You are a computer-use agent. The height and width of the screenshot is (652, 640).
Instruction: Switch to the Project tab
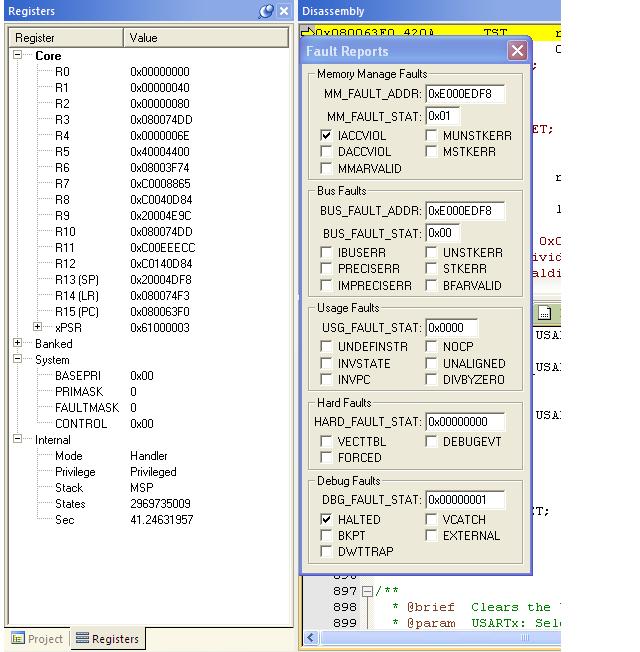point(37,638)
